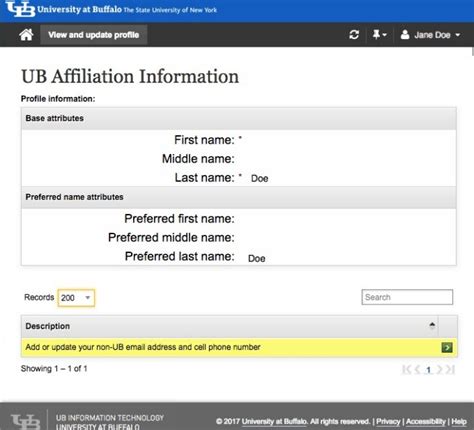Screen dimensions: 474x430
Task: Click the Last name value Doe
Action: 259,178
